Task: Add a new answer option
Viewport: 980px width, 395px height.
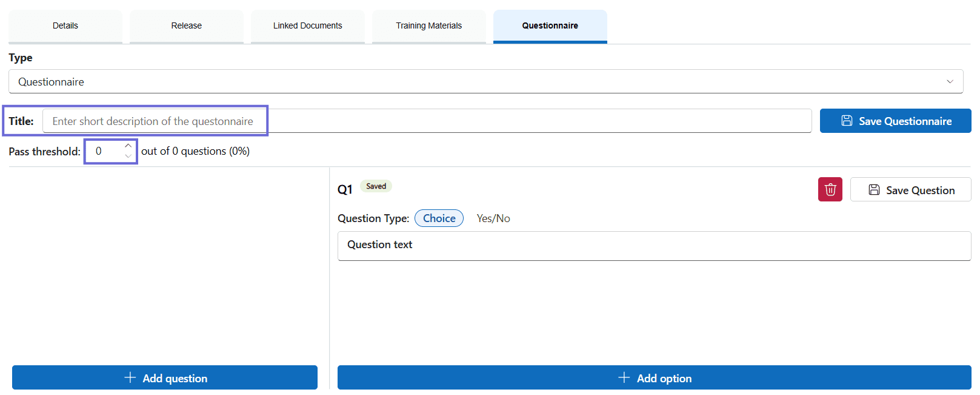Action: (655, 377)
